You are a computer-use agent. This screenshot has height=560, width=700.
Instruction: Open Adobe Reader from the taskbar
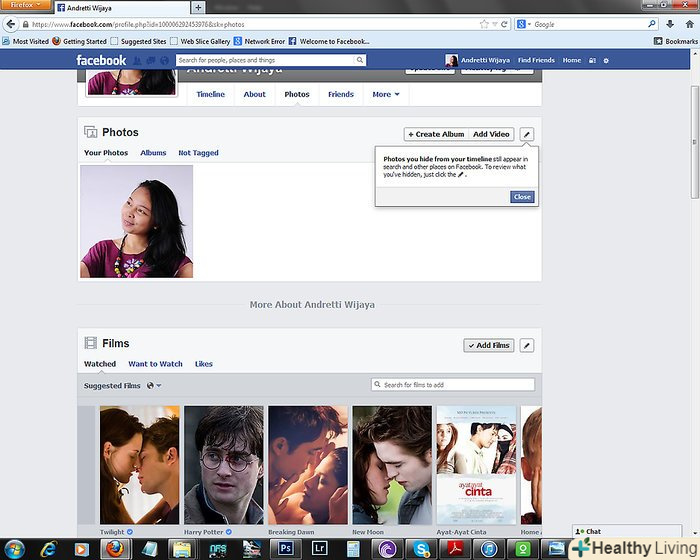click(455, 549)
